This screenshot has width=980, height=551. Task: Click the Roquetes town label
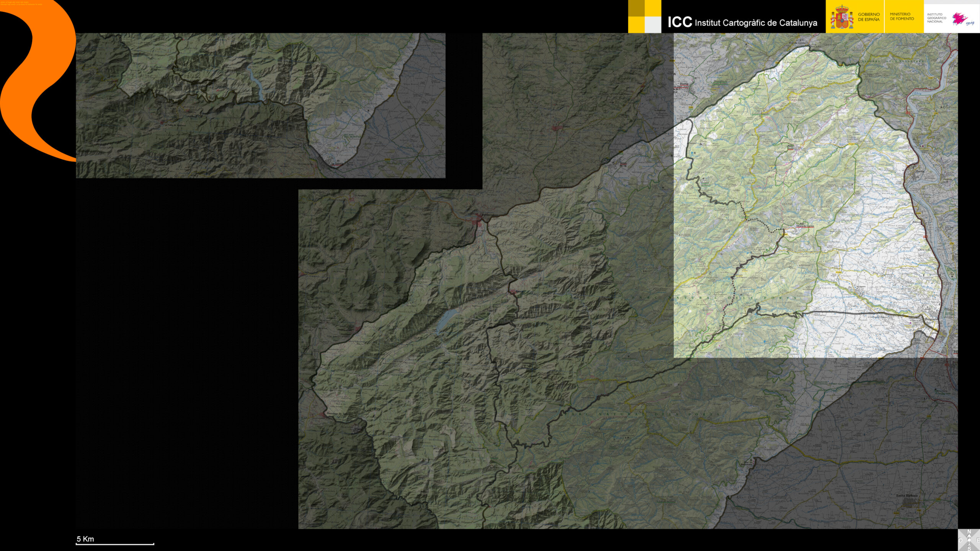point(932,319)
